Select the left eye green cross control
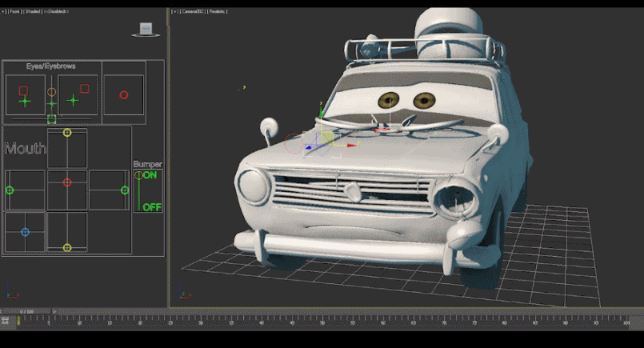Viewport: 644px width, 348px height. 25,101
